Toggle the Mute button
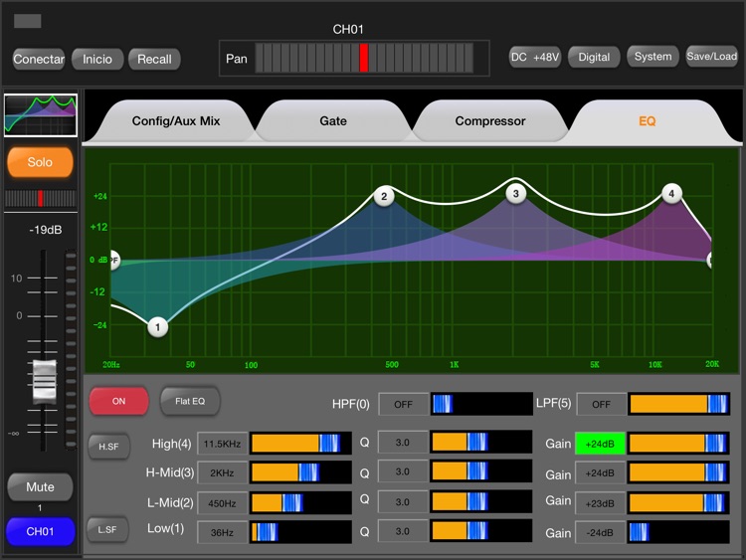The height and width of the screenshot is (560, 746). point(40,486)
